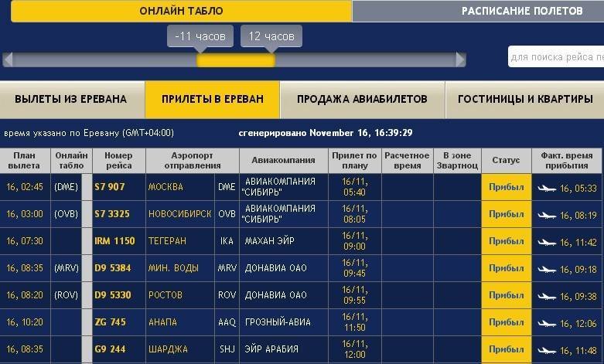
Task: Click airplane icon in the G9 244 row
Action: (x=547, y=350)
